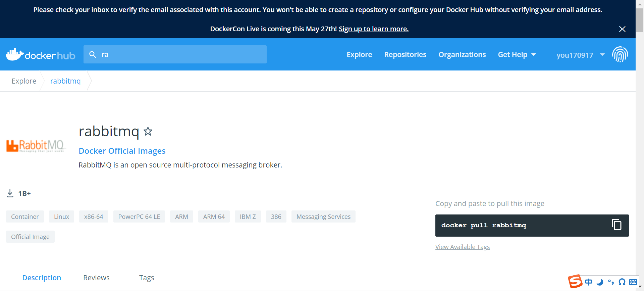Click 'Copy and paste to pull this image'
This screenshot has height=291, width=644.
(490, 203)
